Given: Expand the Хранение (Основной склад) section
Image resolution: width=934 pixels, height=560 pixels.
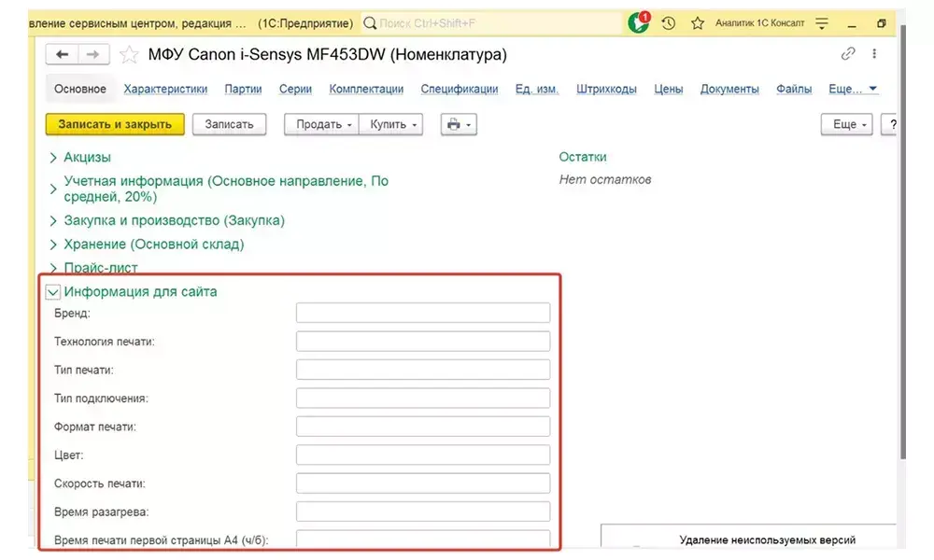Looking at the screenshot, I should click(53, 245).
